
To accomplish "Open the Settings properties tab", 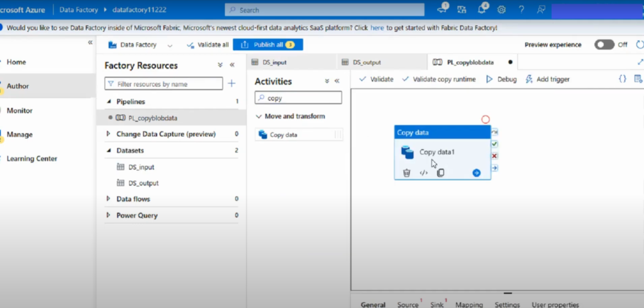I will point(508,305).
